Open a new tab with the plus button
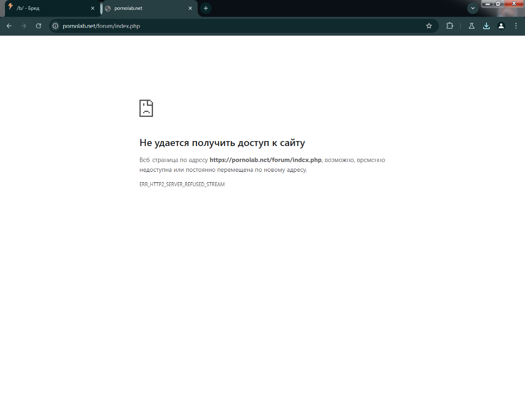Screen dimensions: 525x420 pos(206,8)
